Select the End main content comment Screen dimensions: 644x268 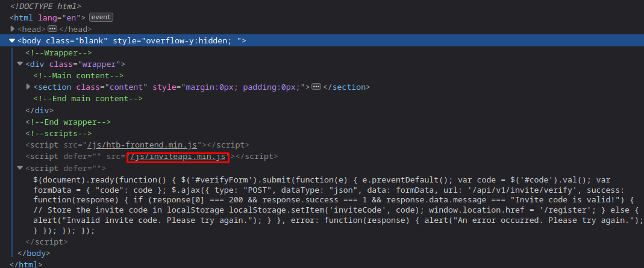coord(88,99)
